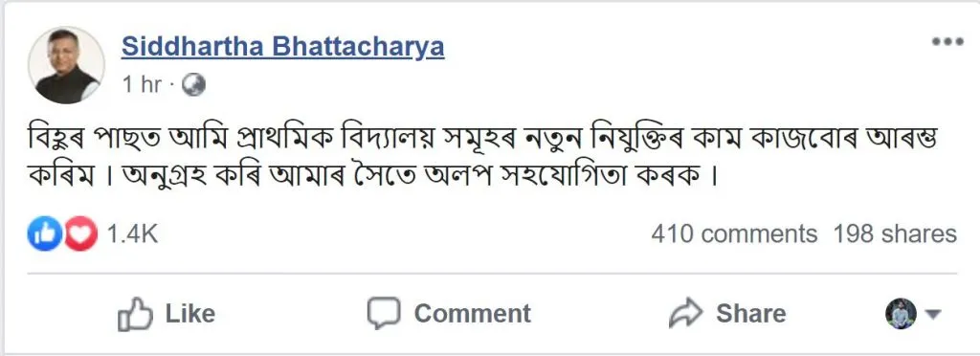Expand the dropdown arrow beside the small avatar
Viewport: 980px width, 356px height.
(932, 314)
